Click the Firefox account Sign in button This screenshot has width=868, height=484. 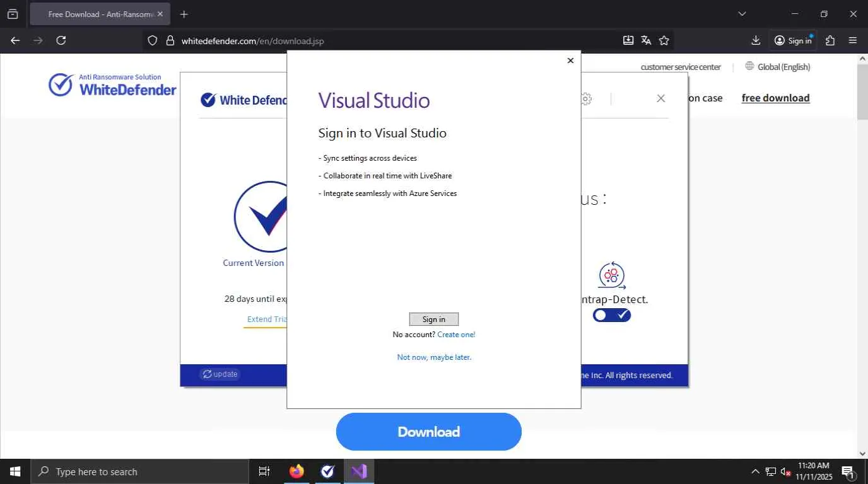coord(794,41)
